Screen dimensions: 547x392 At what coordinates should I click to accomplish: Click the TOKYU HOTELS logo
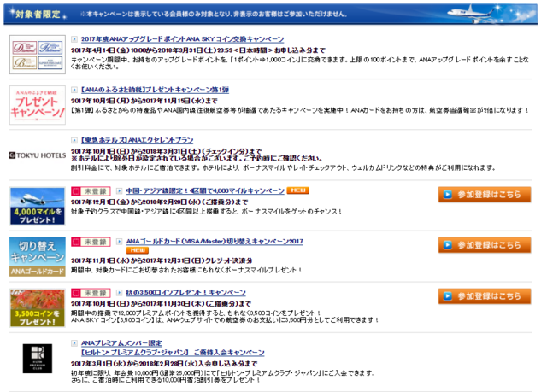pyautogui.click(x=38, y=155)
